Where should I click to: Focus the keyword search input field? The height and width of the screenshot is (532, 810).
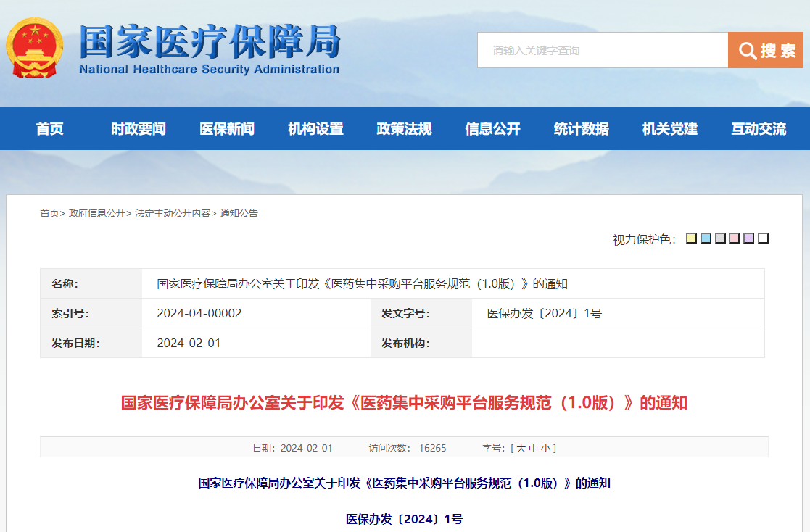pyautogui.click(x=602, y=51)
